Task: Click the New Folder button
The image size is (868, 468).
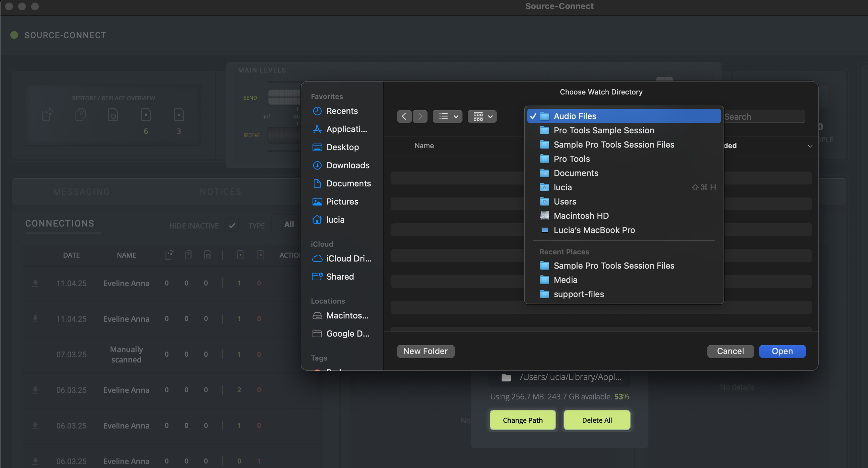Action: (425, 351)
